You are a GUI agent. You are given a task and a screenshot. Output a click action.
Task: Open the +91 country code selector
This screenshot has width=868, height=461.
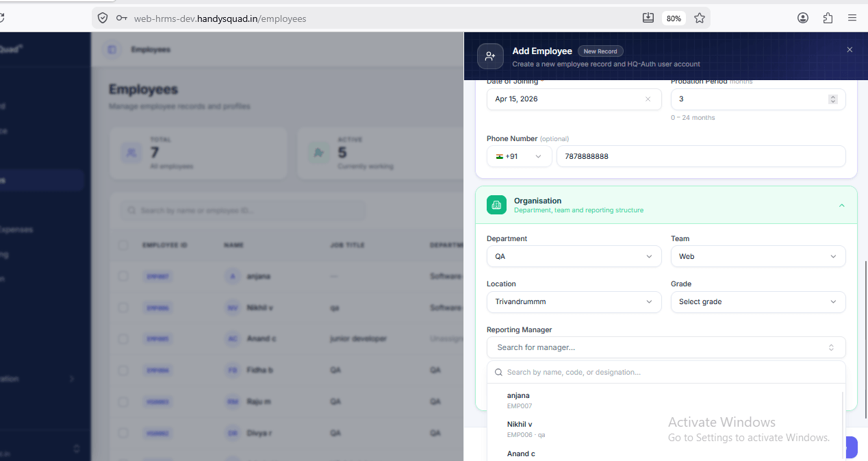tap(519, 156)
